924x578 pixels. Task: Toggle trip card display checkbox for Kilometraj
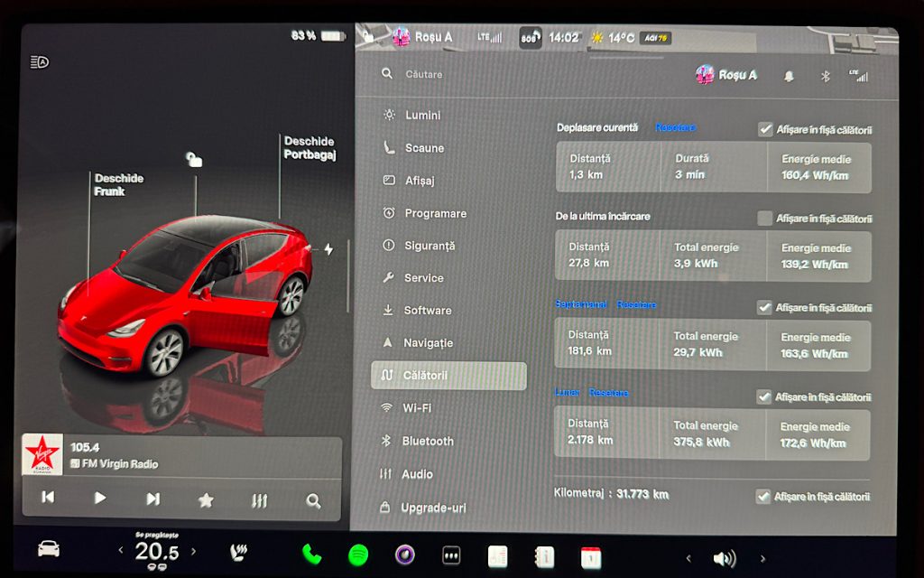point(765,496)
